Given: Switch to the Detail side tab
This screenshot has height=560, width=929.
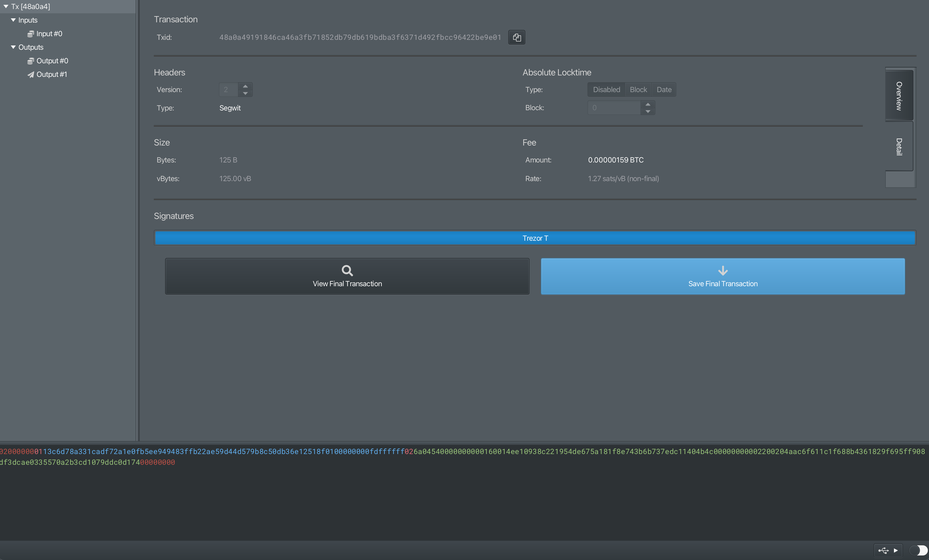Looking at the screenshot, I should [899, 146].
